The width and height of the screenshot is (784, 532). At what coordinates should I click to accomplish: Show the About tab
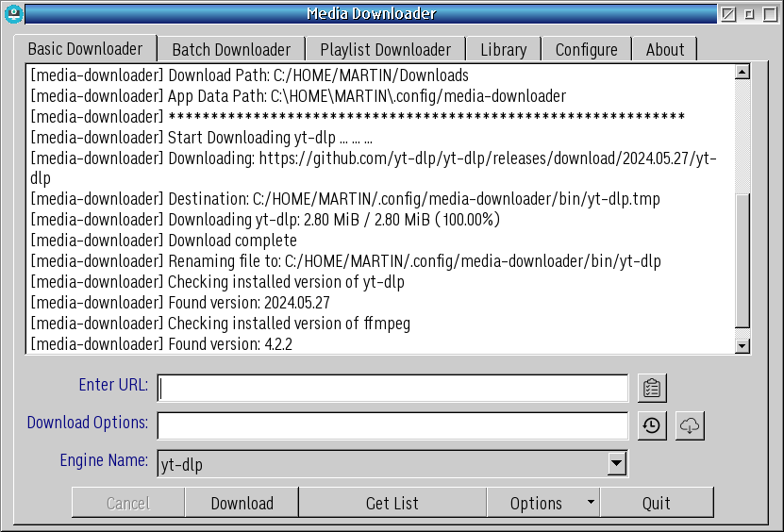(x=665, y=50)
